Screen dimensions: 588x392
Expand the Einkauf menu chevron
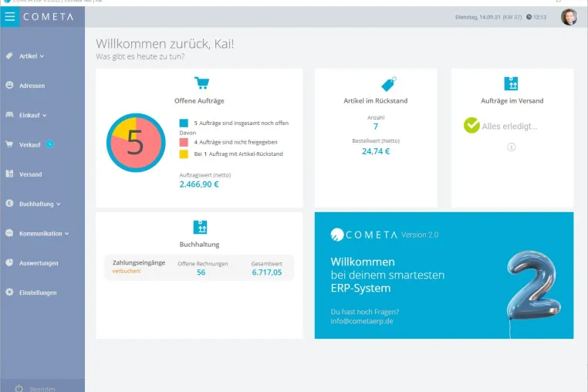tap(44, 116)
